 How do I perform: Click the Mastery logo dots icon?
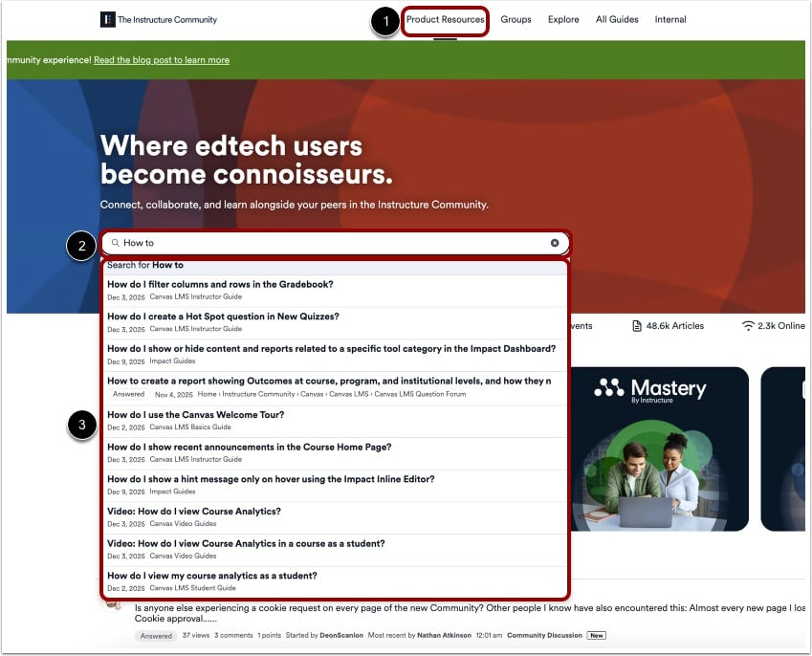[609, 387]
